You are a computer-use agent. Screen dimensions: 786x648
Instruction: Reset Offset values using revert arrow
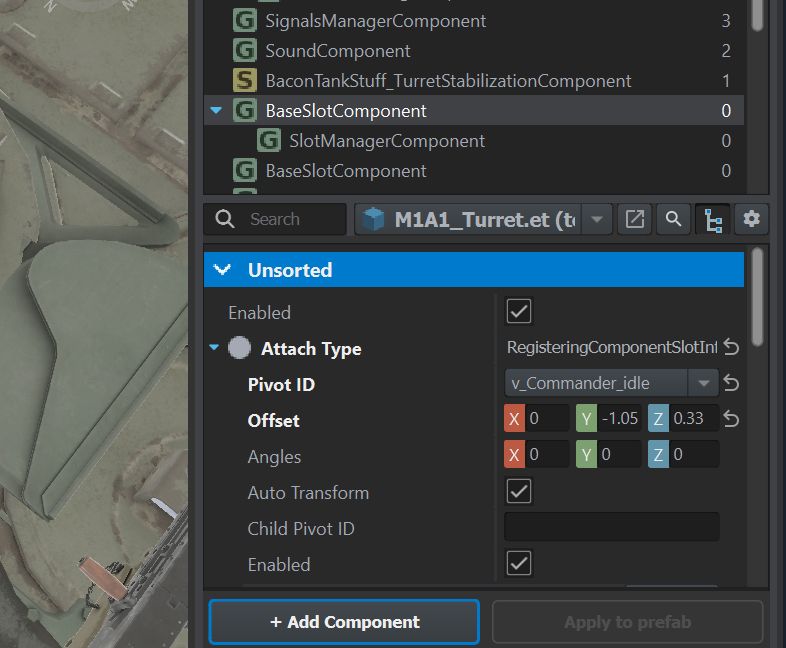tap(731, 420)
